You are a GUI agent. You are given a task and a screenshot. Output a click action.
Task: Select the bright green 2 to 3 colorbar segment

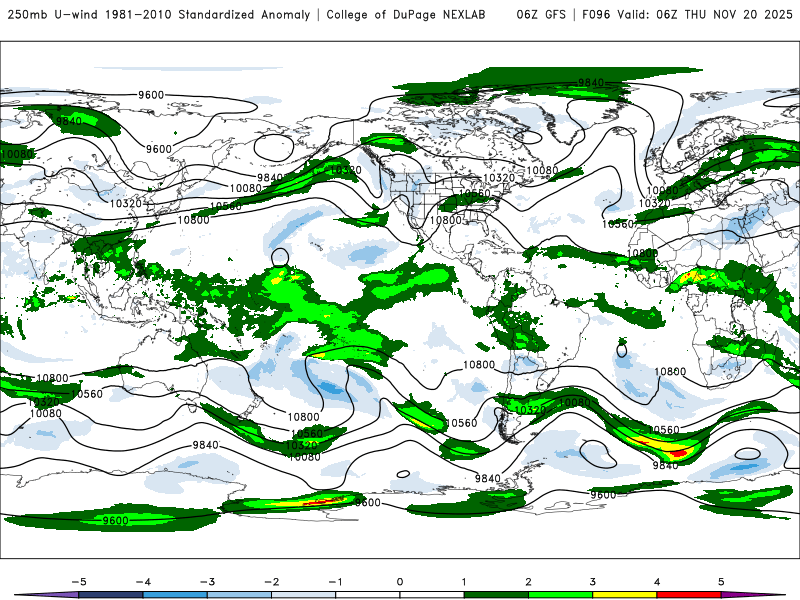point(560,595)
